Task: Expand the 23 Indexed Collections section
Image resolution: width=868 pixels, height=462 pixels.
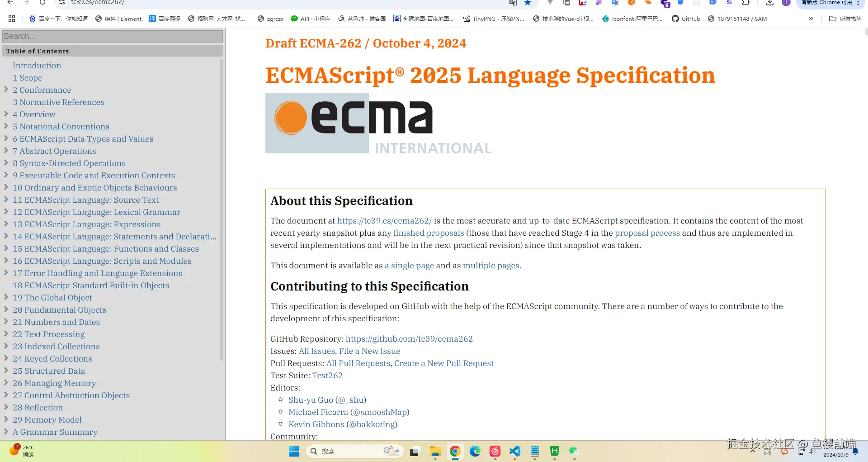Action: [6, 346]
